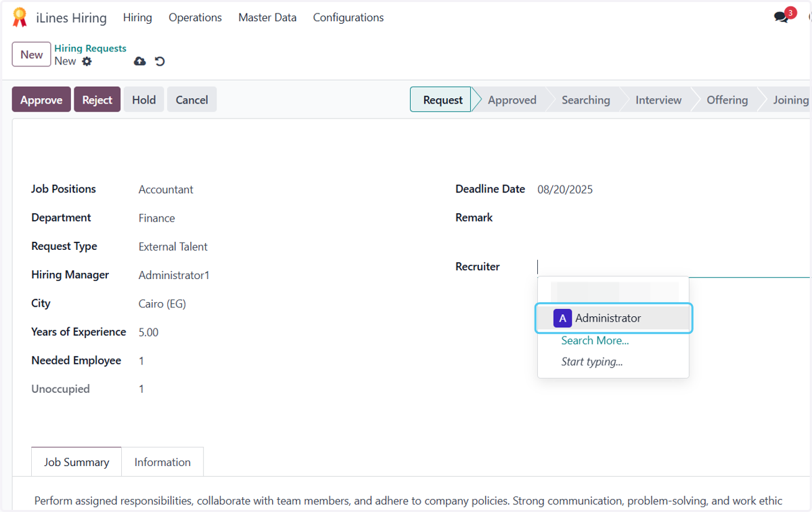Click the gear settings icon next to New

click(87, 61)
